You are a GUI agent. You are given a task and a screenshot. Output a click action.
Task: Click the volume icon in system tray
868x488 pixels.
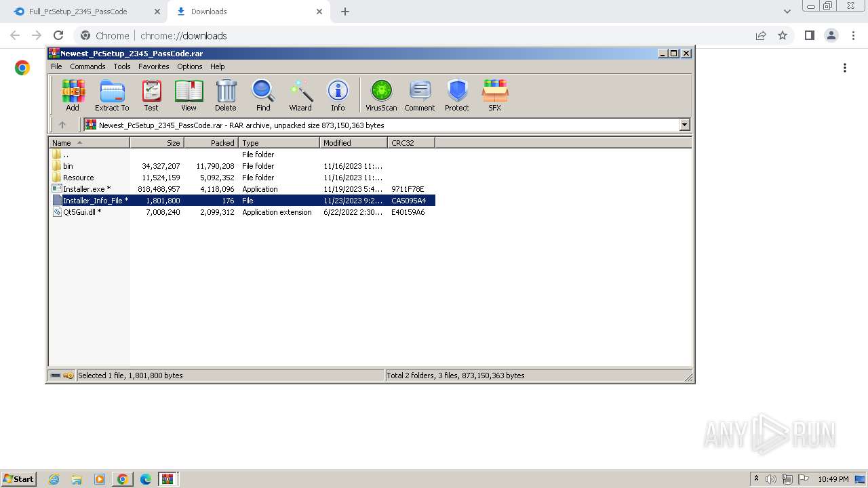(770, 479)
